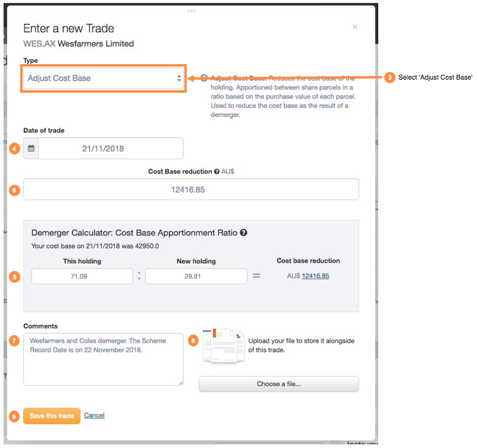Close the Enter a new Trade dialog
This screenshot has height=448, width=477.
coord(354,27)
